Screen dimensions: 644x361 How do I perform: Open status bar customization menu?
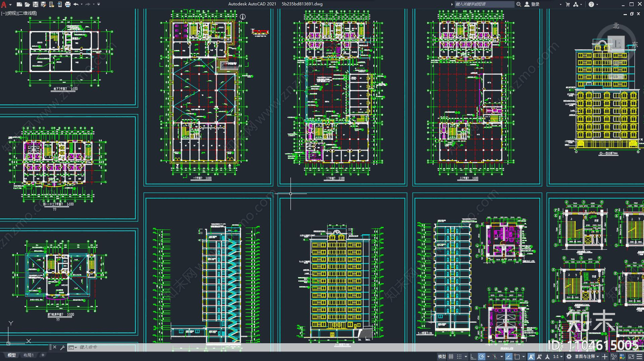point(639,357)
